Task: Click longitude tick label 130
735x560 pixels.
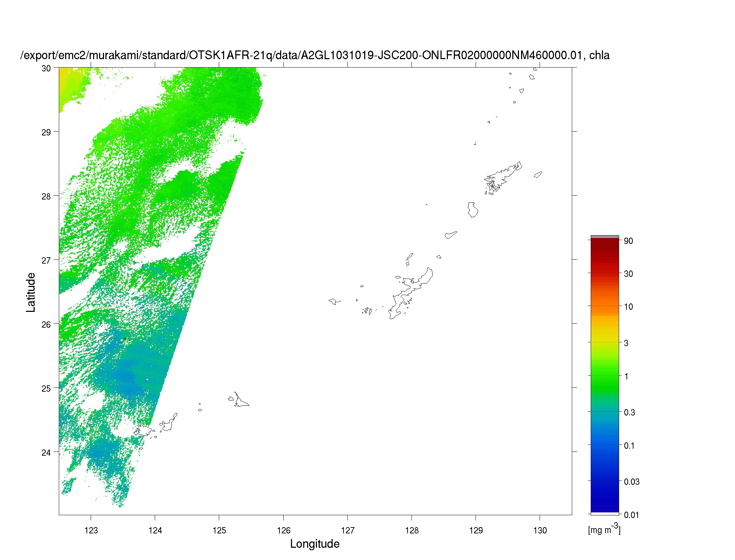Action: click(540, 530)
